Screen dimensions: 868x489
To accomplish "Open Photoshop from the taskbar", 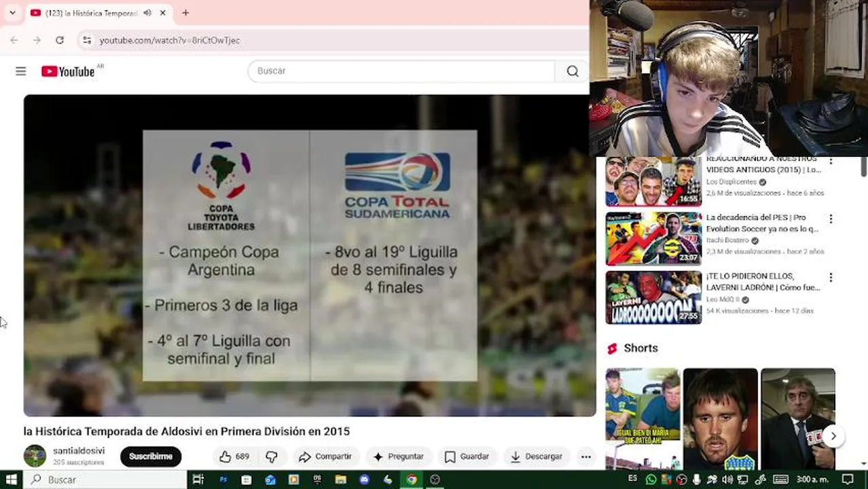I will pyautogui.click(x=223, y=479).
